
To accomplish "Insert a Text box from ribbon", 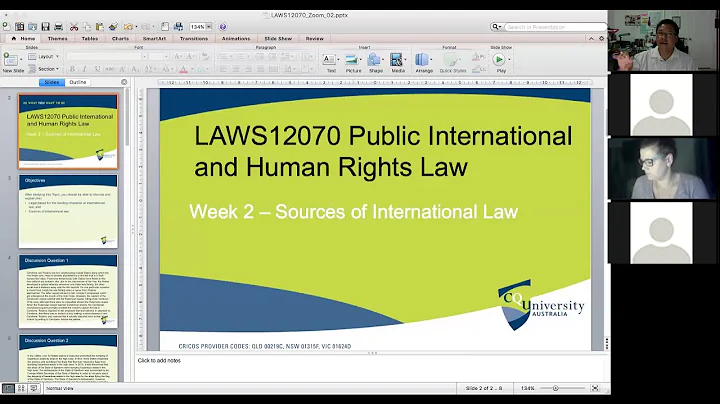I will click(x=329, y=62).
